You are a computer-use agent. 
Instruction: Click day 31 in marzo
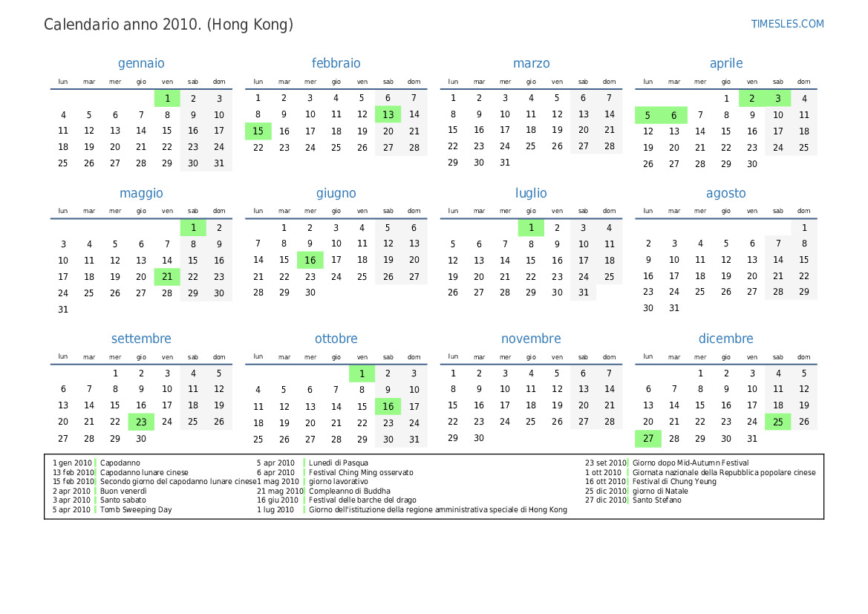(x=505, y=163)
